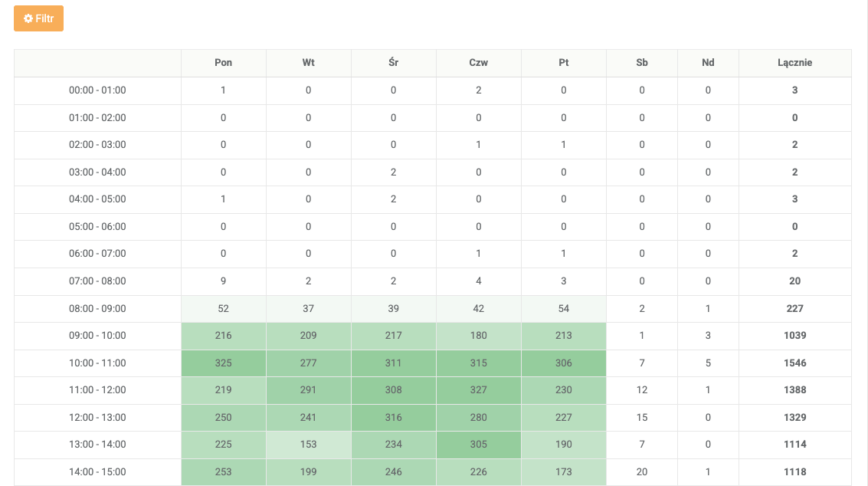Click the Nd column header

coord(708,63)
